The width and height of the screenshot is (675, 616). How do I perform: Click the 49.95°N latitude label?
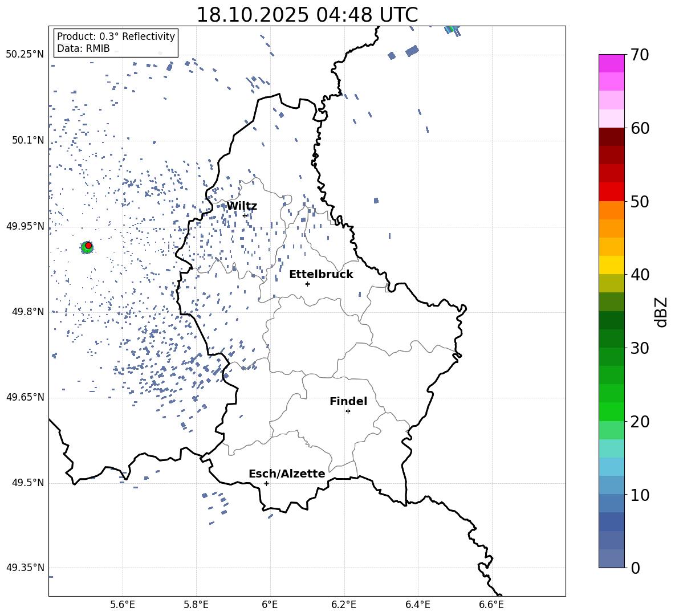coord(25,227)
